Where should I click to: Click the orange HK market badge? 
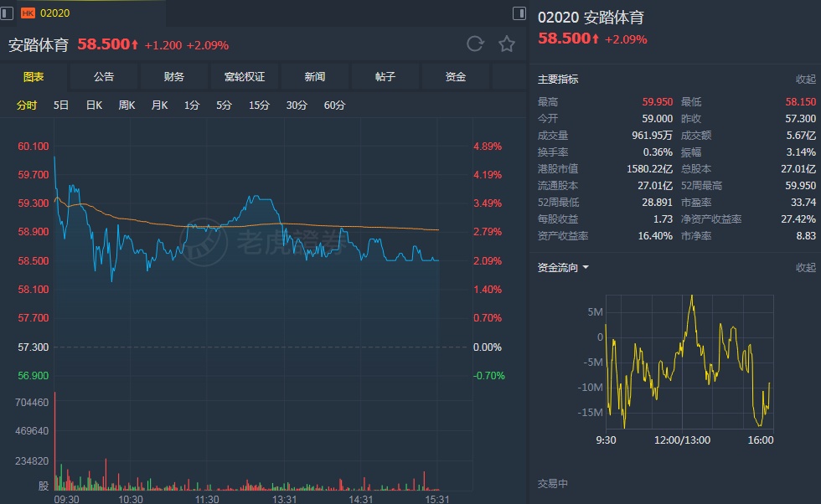[x=28, y=13]
